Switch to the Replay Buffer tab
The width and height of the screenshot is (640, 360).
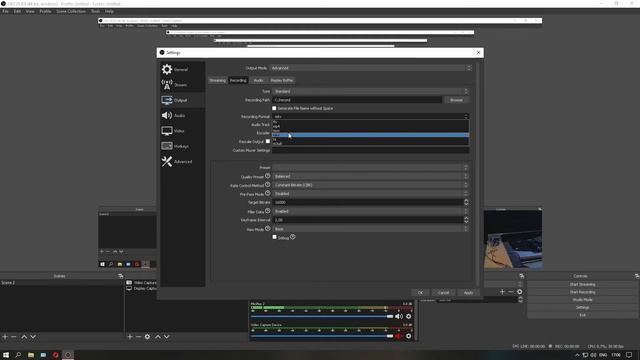click(x=282, y=80)
